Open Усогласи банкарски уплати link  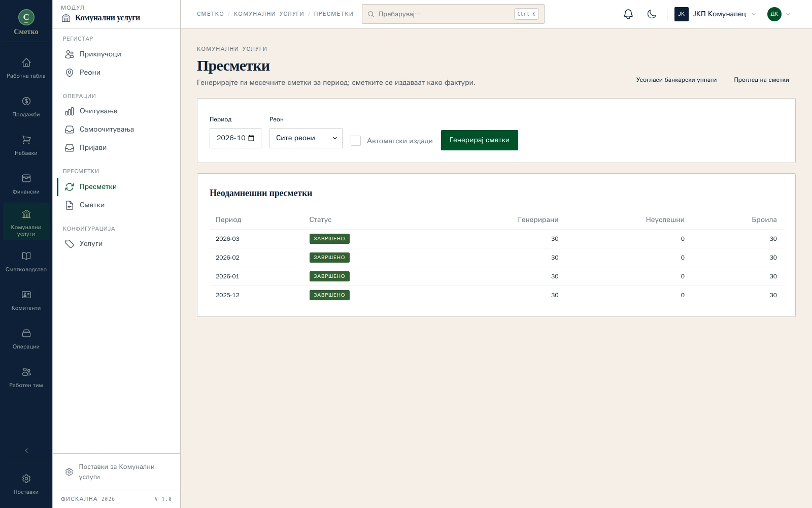click(x=676, y=80)
